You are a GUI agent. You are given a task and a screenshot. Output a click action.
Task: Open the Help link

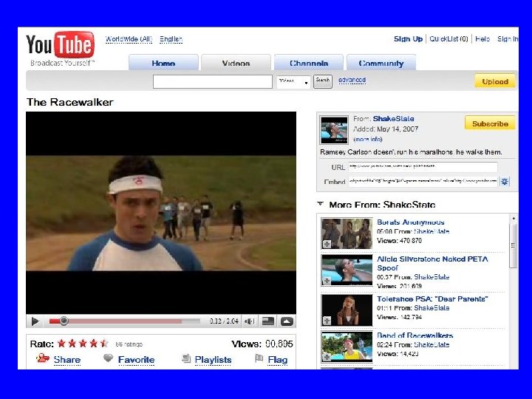coord(482,39)
